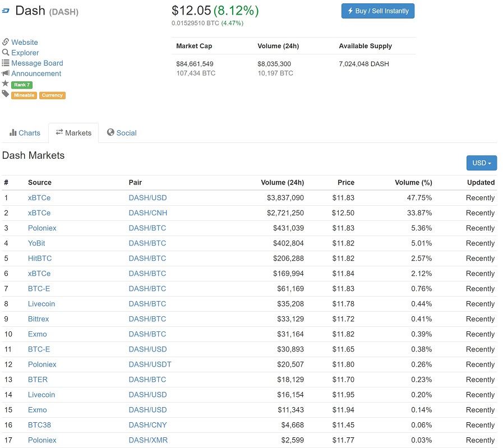
Task: Open BTC-E source in row 7
Action: 39,289
